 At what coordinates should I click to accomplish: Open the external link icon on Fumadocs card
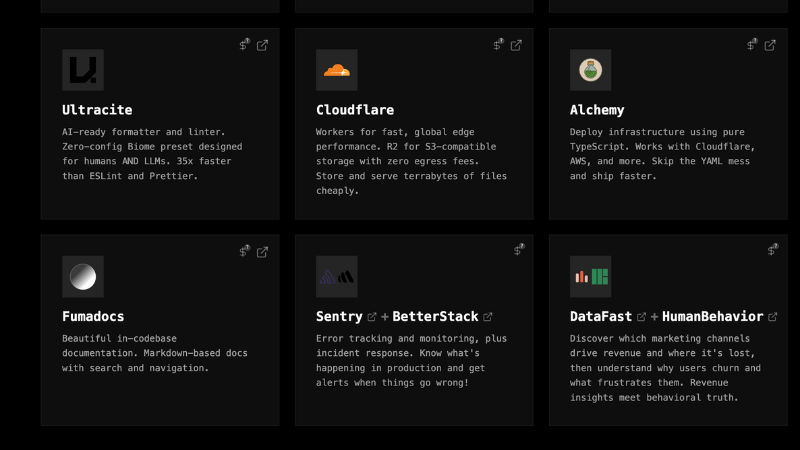[x=263, y=251]
